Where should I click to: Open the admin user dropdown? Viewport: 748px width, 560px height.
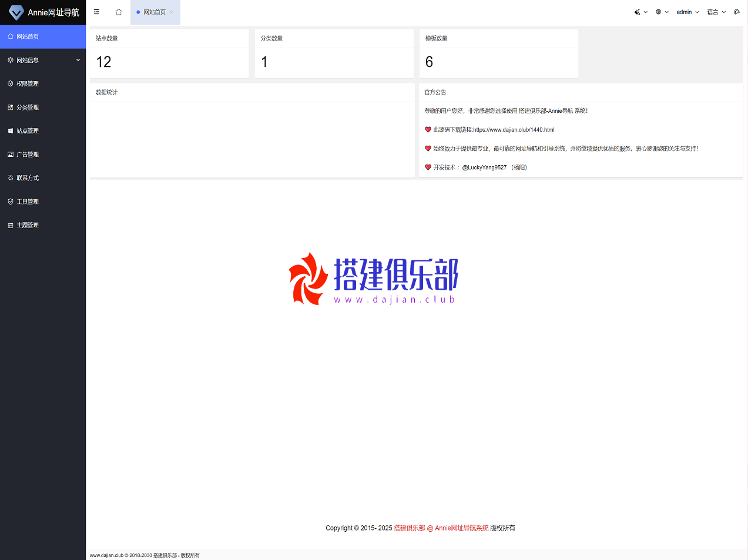tap(687, 12)
